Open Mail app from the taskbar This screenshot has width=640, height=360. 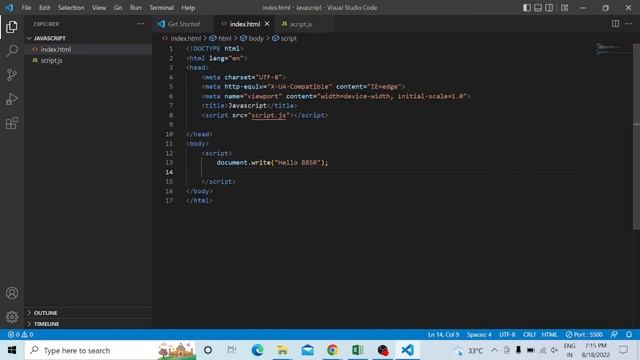(307, 350)
